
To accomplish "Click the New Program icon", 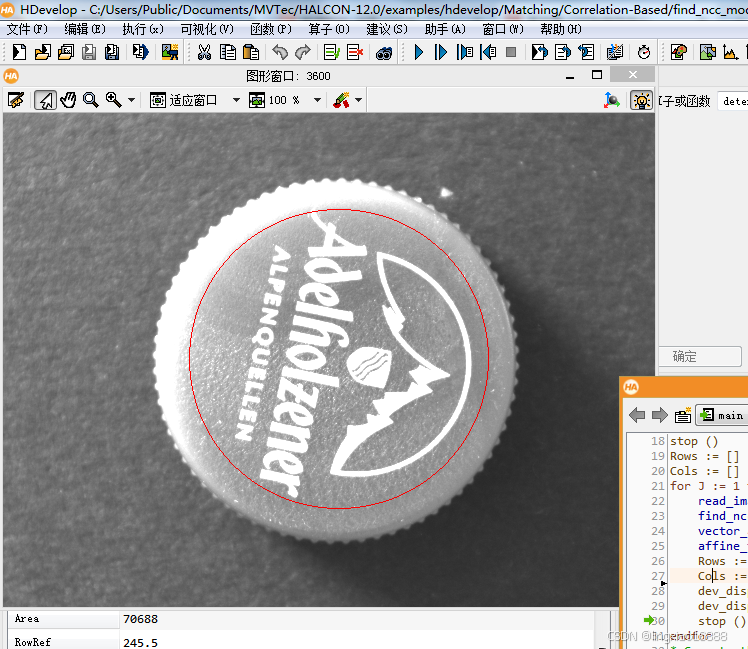I will tap(19, 52).
